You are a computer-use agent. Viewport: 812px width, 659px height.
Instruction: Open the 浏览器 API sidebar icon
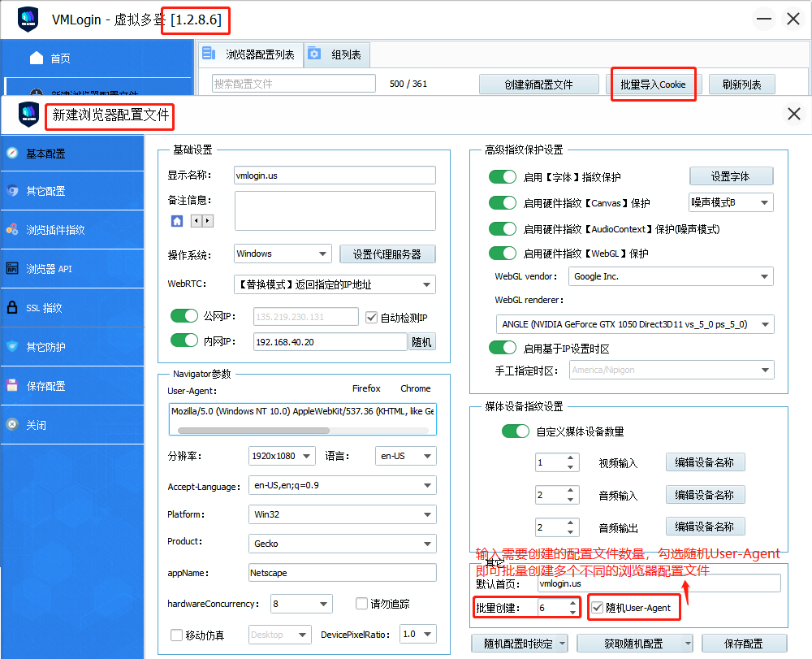pyautogui.click(x=12, y=269)
